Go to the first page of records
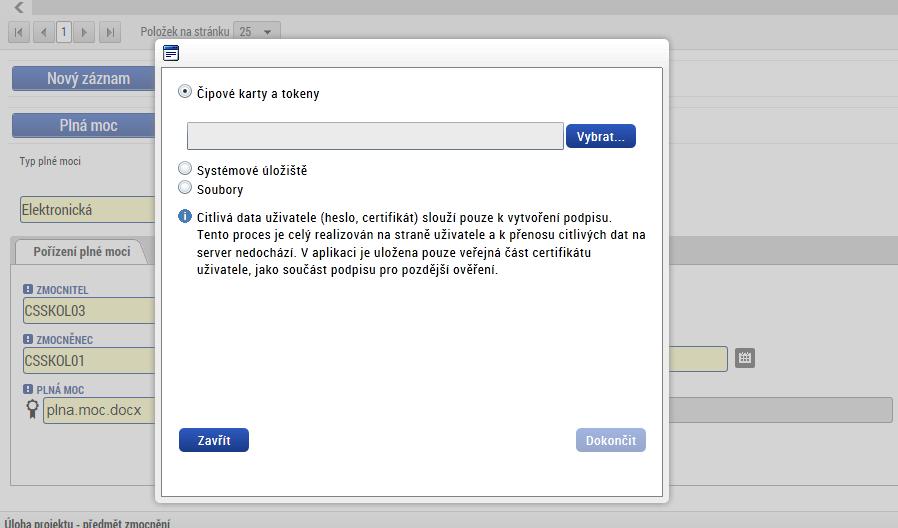 click(x=18, y=32)
